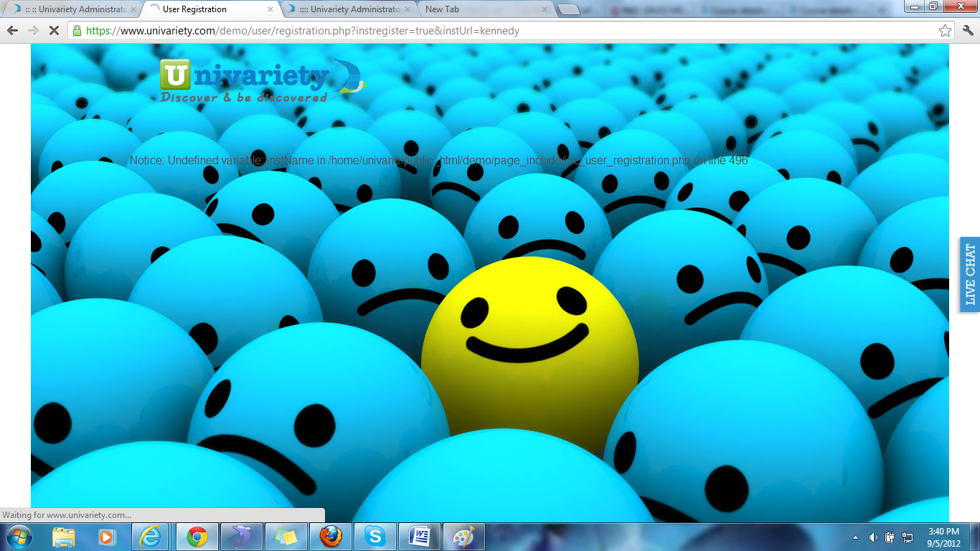Close the first Univariety Administrator tab
Viewport: 980px width, 551px height.
[x=133, y=9]
